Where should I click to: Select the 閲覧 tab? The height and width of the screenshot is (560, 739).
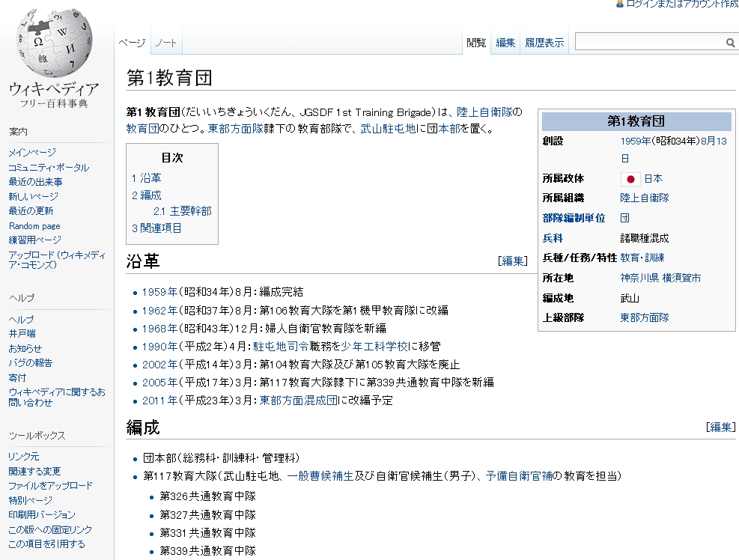pyautogui.click(x=476, y=43)
